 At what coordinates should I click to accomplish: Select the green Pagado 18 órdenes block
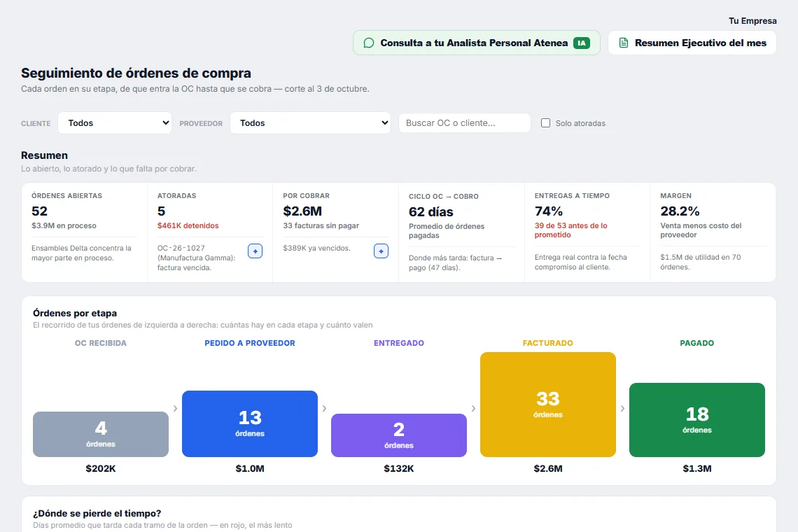point(697,420)
